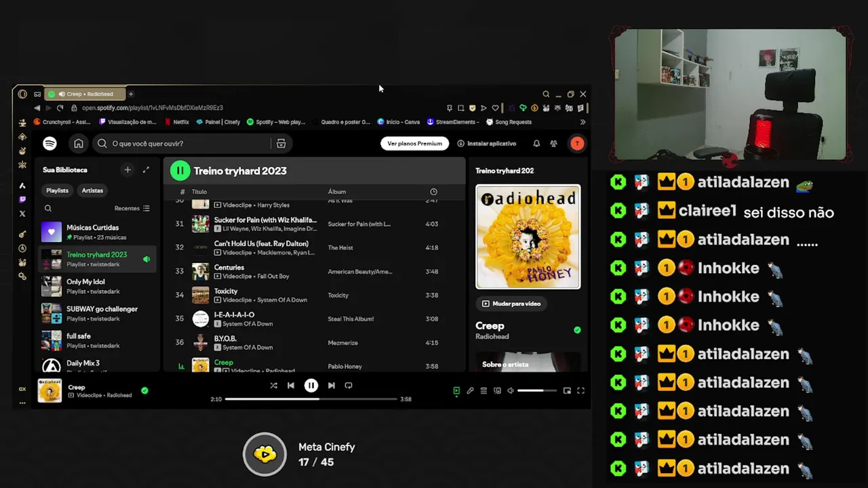This screenshot has width=868, height=488.
Task: Open the Recentes sort dropdown
Action: tap(132, 208)
